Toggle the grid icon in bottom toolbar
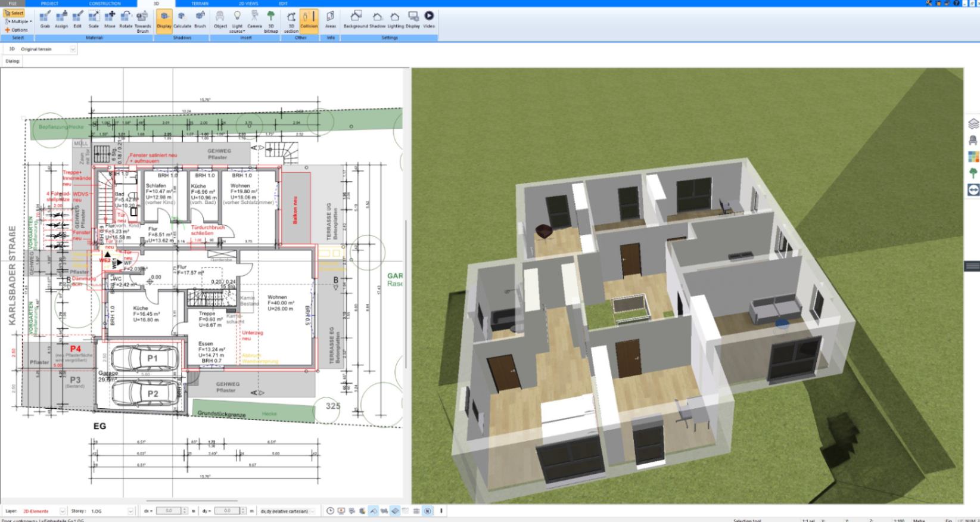 (x=416, y=511)
